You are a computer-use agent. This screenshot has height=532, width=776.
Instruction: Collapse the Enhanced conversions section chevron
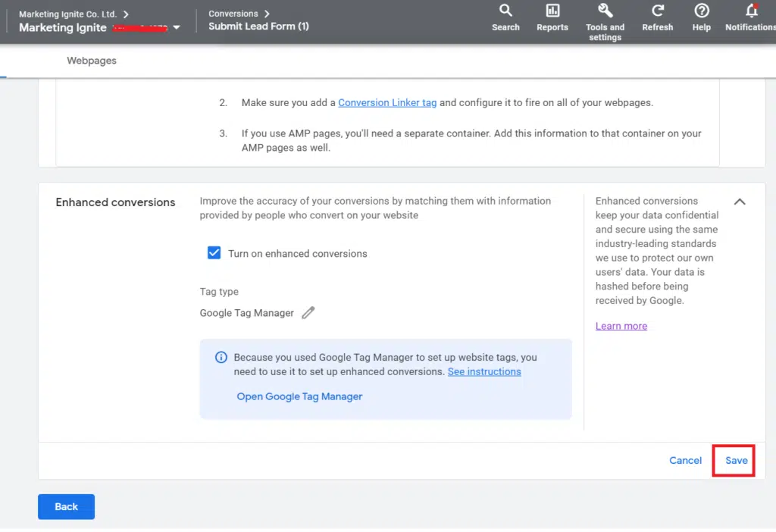coord(740,202)
